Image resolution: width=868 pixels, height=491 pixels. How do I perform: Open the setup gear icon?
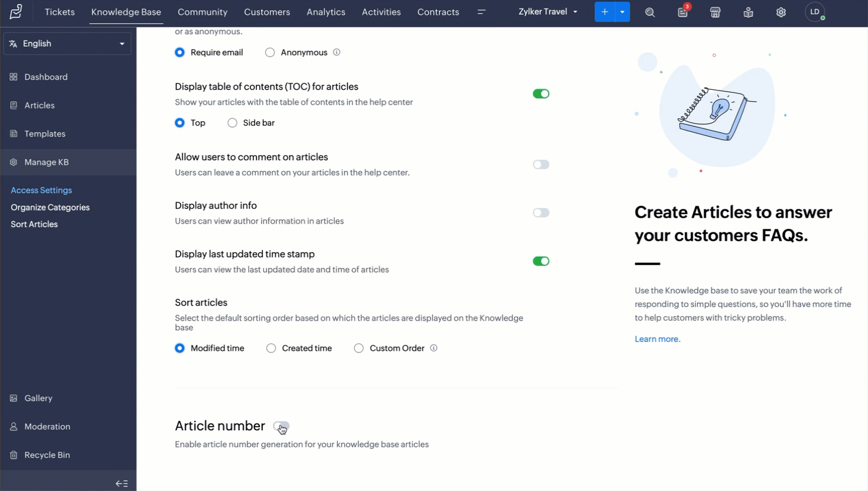[x=781, y=12]
